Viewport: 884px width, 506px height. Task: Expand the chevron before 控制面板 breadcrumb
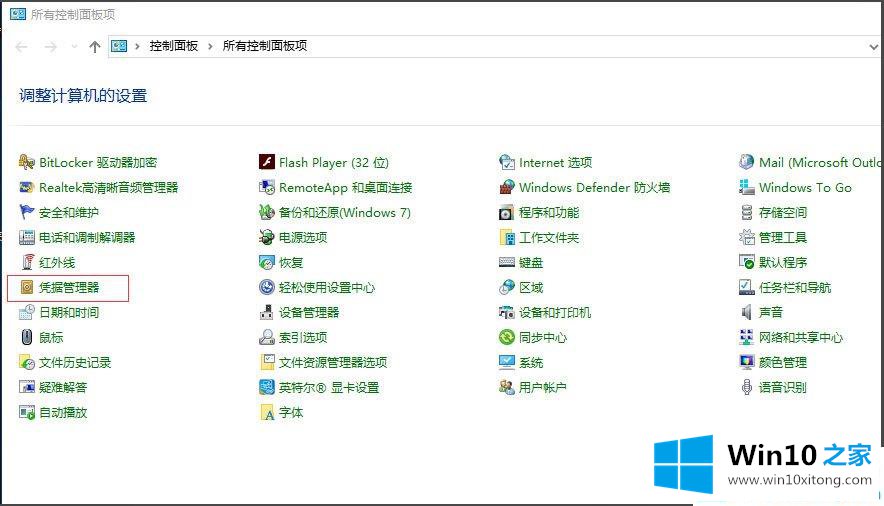click(x=137, y=47)
